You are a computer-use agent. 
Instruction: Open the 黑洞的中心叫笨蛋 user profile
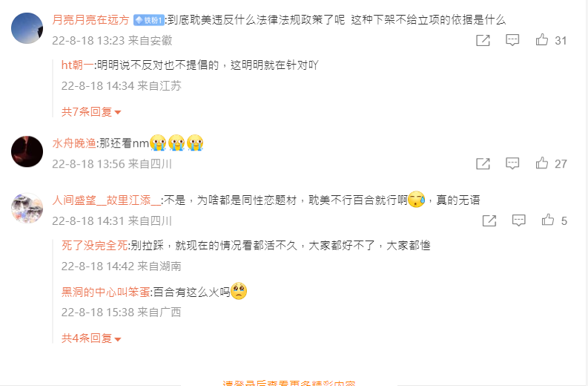pyautogui.click(x=106, y=292)
